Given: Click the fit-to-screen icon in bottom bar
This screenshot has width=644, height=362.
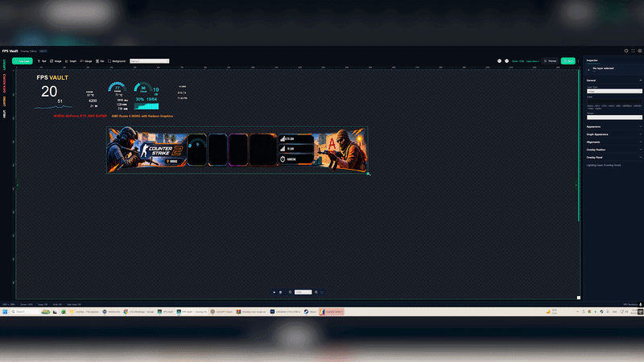Looking at the screenshot, I should point(322,292).
